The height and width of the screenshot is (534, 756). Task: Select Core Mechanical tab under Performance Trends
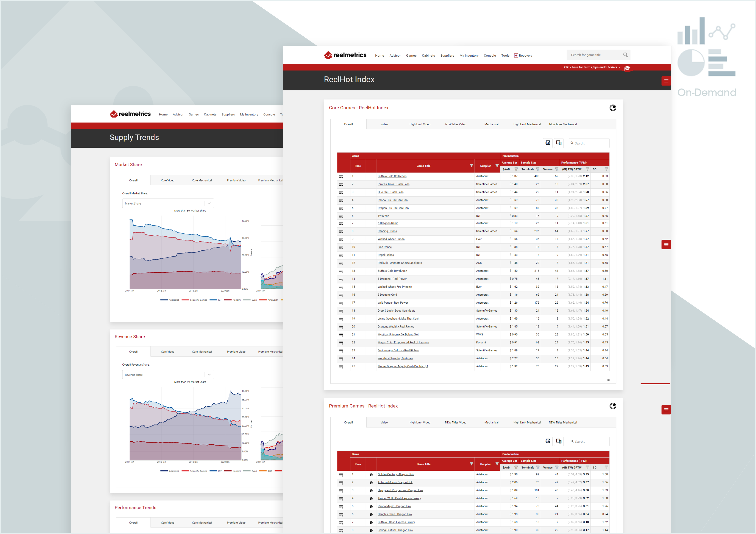(202, 523)
